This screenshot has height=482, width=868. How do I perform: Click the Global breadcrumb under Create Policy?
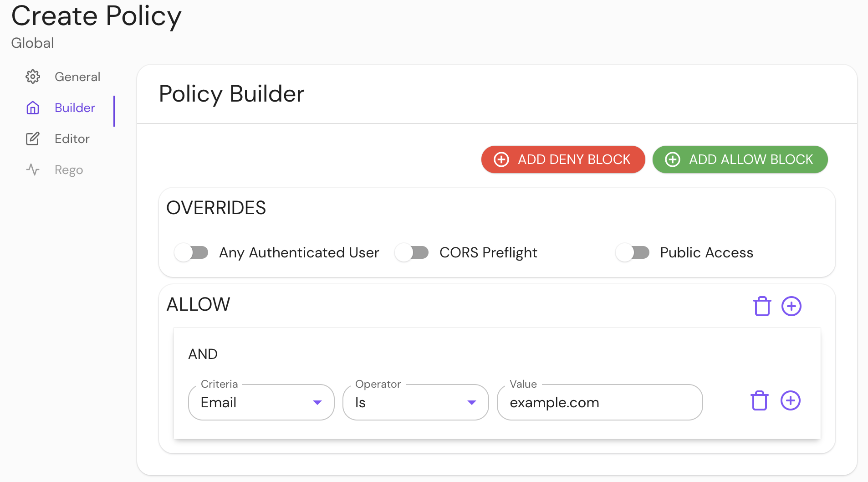(32, 43)
